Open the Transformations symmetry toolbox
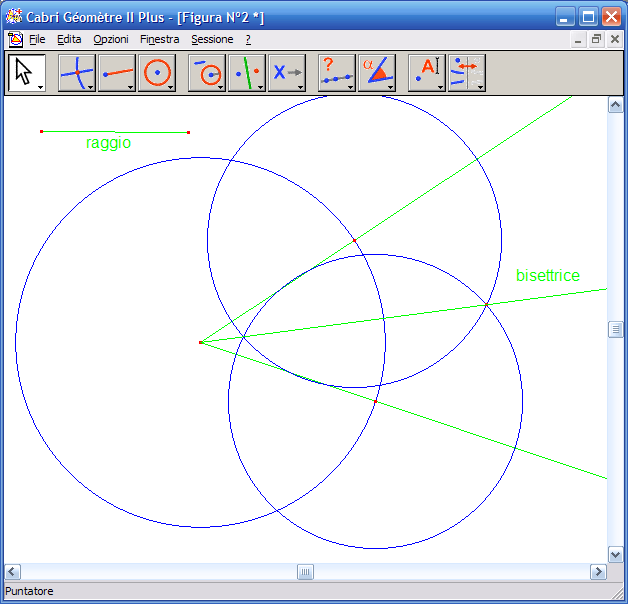 pos(247,73)
